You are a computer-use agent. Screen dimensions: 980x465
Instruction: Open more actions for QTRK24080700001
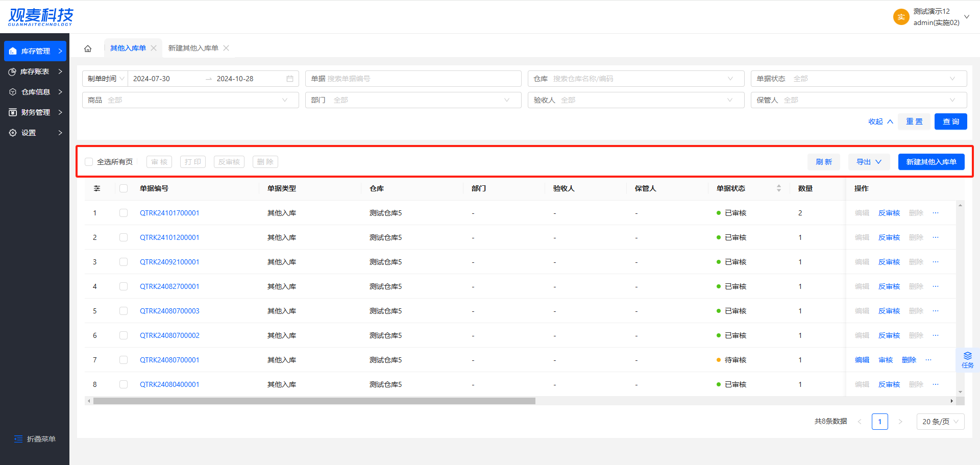point(928,360)
